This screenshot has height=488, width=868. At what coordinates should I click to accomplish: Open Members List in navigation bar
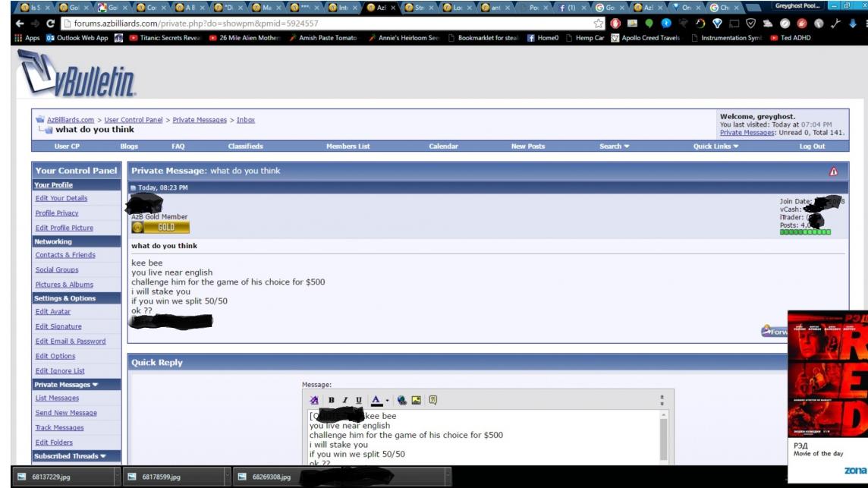(x=348, y=146)
